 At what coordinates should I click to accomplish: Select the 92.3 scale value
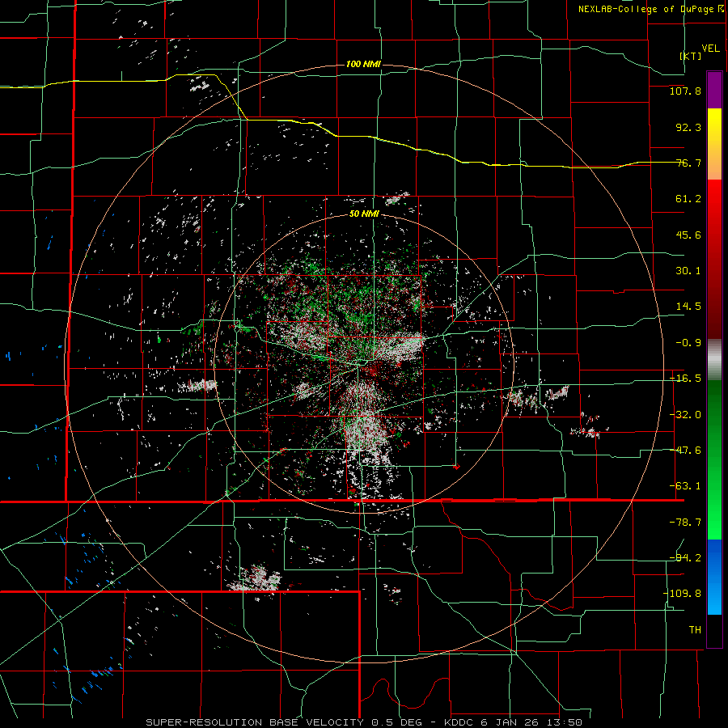coord(688,127)
